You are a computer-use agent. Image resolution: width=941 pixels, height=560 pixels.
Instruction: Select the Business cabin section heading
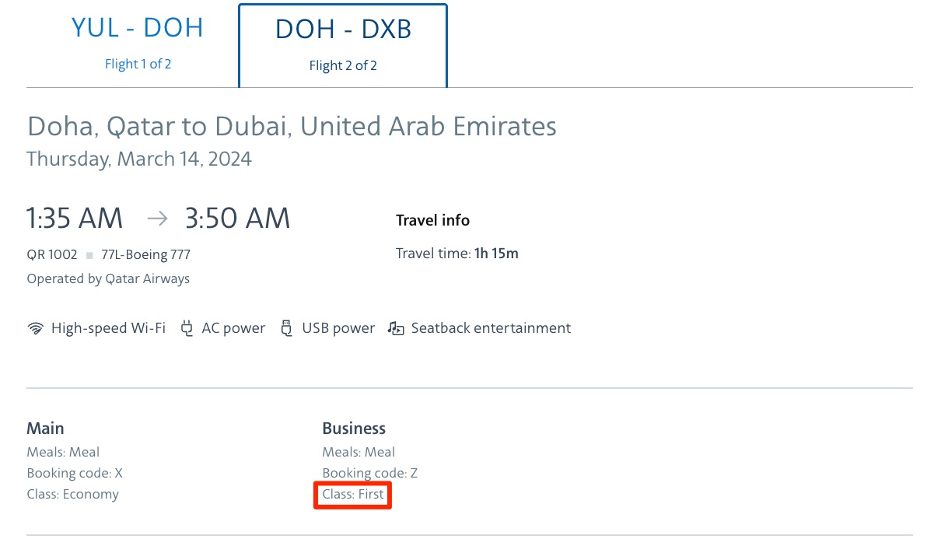click(x=354, y=428)
